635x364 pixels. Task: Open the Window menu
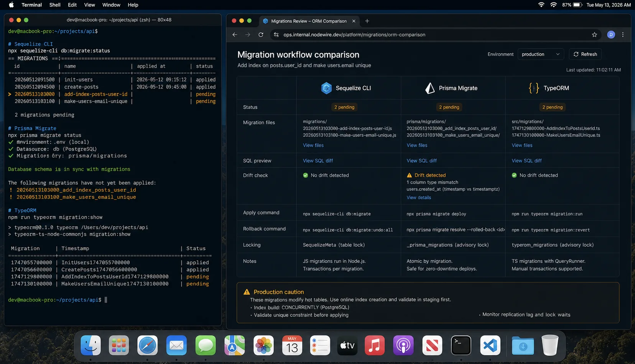tap(111, 5)
